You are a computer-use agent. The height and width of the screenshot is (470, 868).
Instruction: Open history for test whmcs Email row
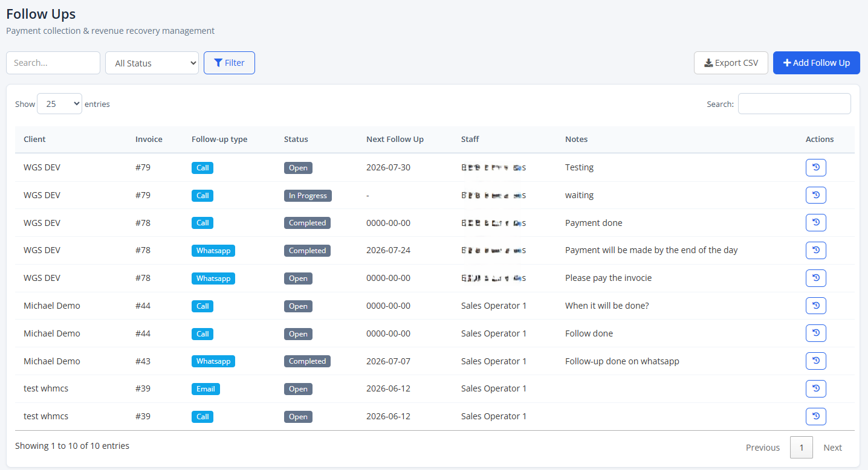pos(815,388)
